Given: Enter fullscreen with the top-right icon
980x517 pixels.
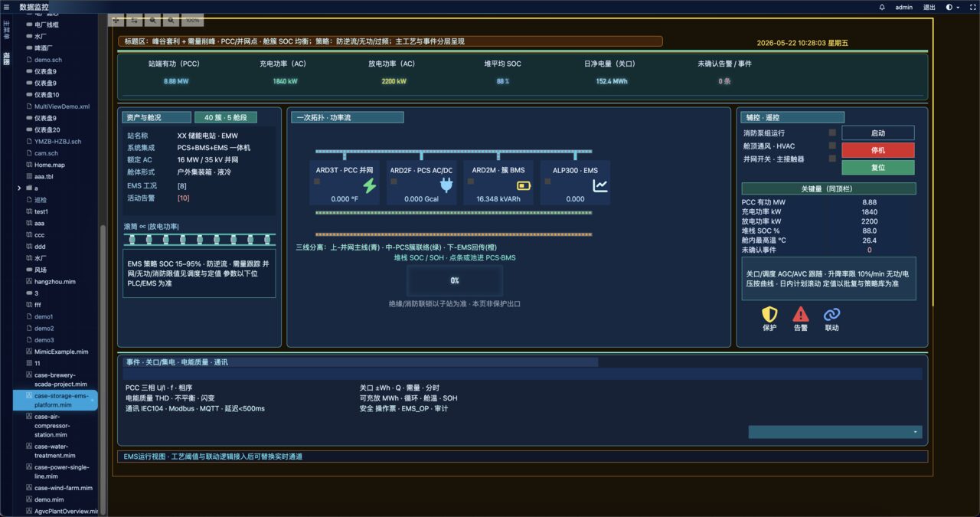Looking at the screenshot, I should click(972, 7).
